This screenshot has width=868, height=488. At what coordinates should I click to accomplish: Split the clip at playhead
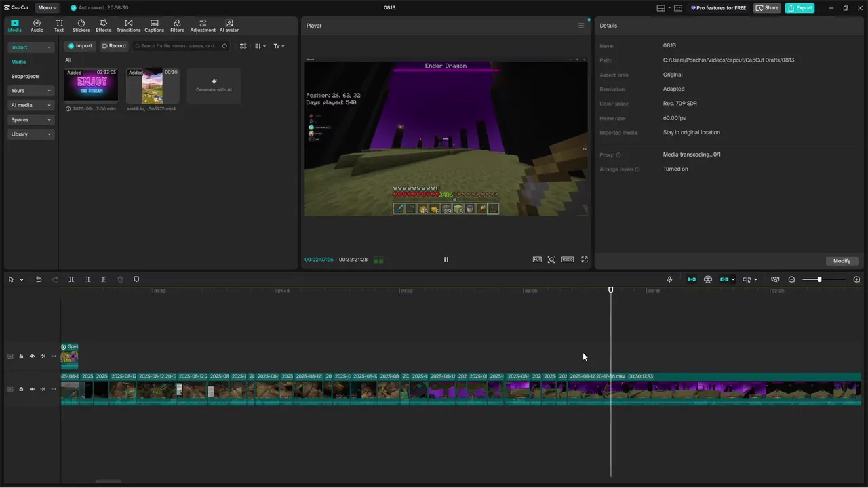pyautogui.click(x=71, y=279)
